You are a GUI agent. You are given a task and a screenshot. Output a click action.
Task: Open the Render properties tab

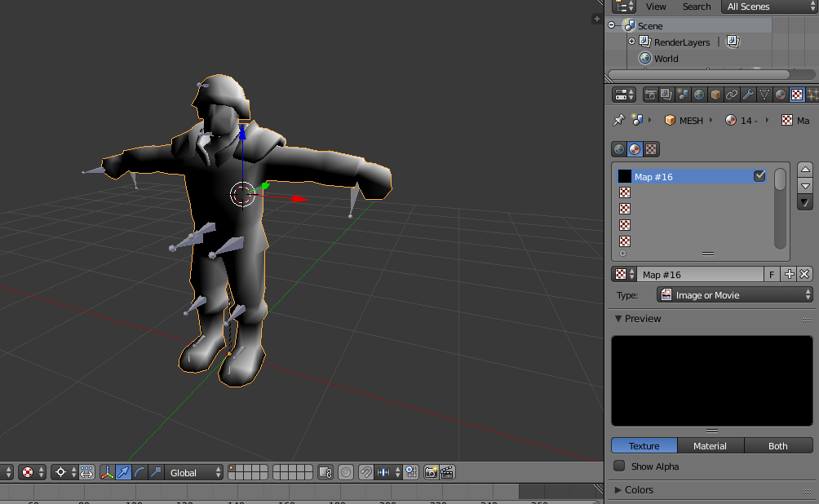coord(650,95)
